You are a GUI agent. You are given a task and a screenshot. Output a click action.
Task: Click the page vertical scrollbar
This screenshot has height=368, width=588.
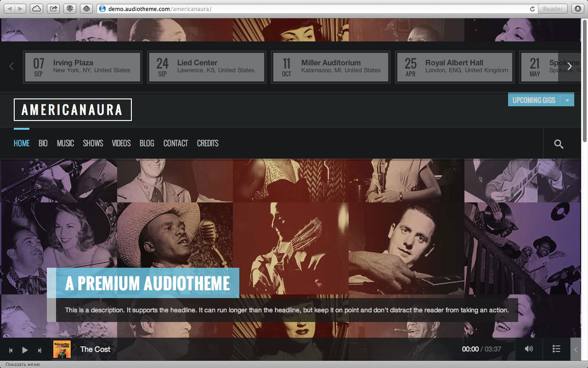pyautogui.click(x=584, y=80)
